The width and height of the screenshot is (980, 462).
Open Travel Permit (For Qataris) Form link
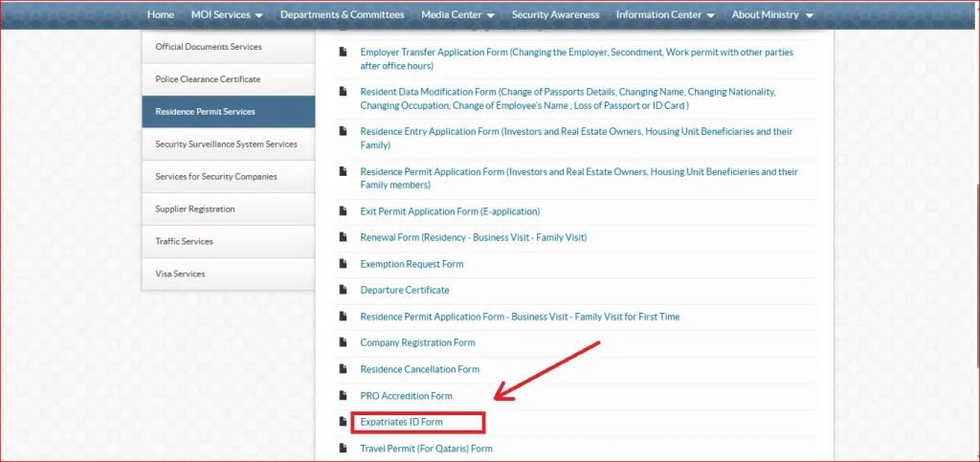click(x=426, y=449)
